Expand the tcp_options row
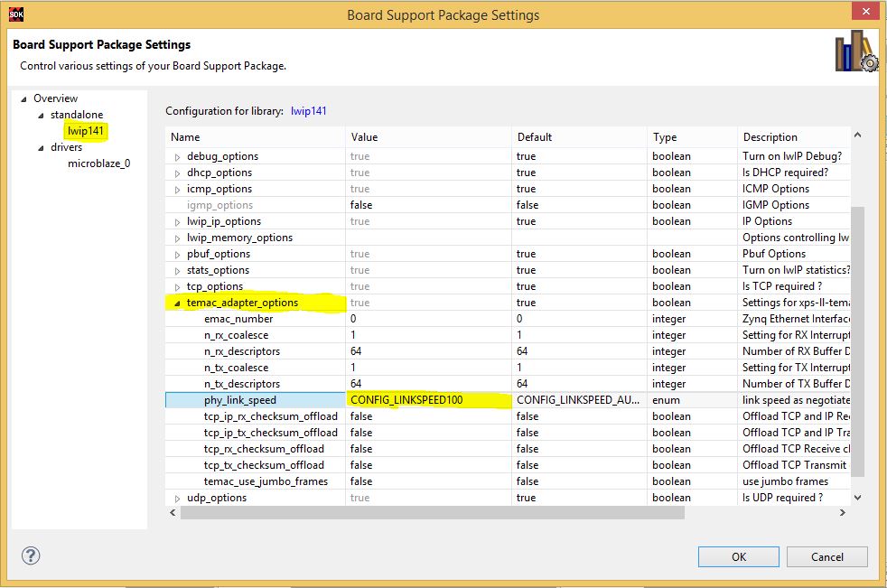 click(177, 287)
